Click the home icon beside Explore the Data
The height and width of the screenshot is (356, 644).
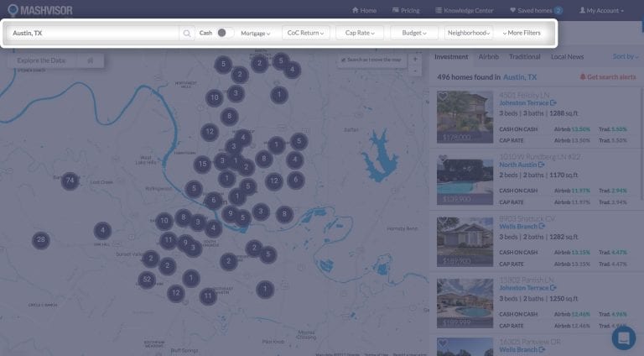point(90,61)
